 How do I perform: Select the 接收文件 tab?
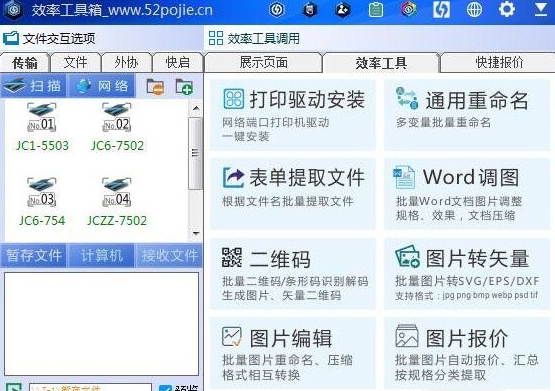170,255
